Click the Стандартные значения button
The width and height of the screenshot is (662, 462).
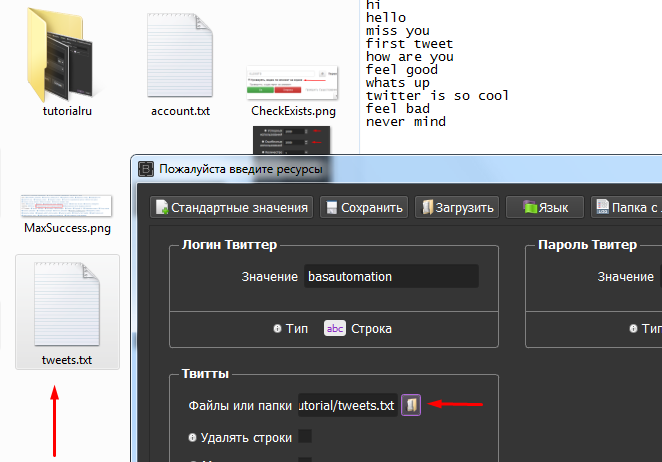pyautogui.click(x=231, y=208)
